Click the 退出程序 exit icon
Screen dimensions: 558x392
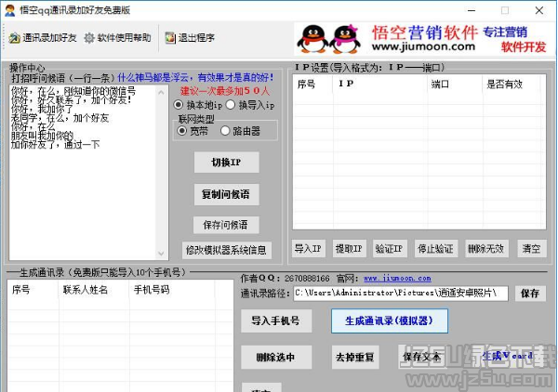(170, 38)
